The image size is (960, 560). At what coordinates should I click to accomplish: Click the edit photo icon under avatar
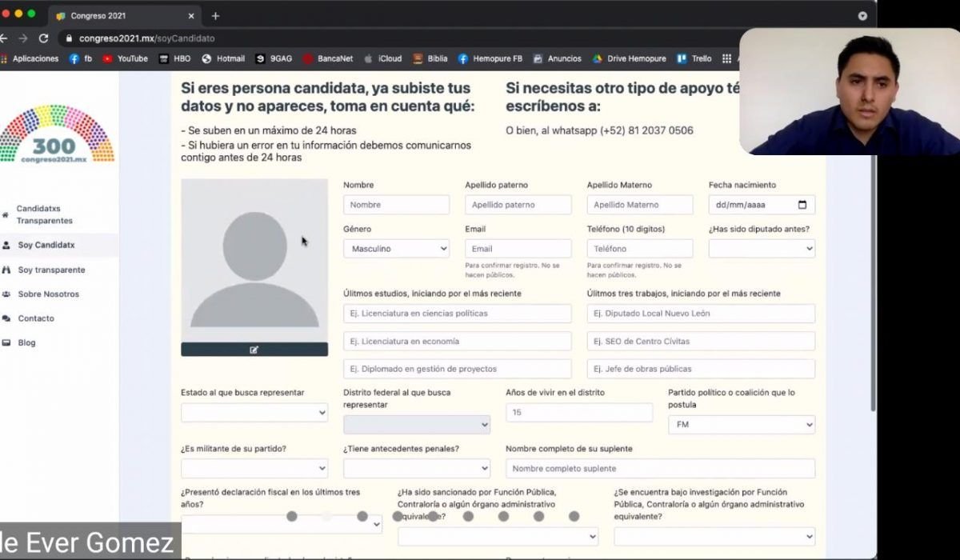click(x=254, y=350)
